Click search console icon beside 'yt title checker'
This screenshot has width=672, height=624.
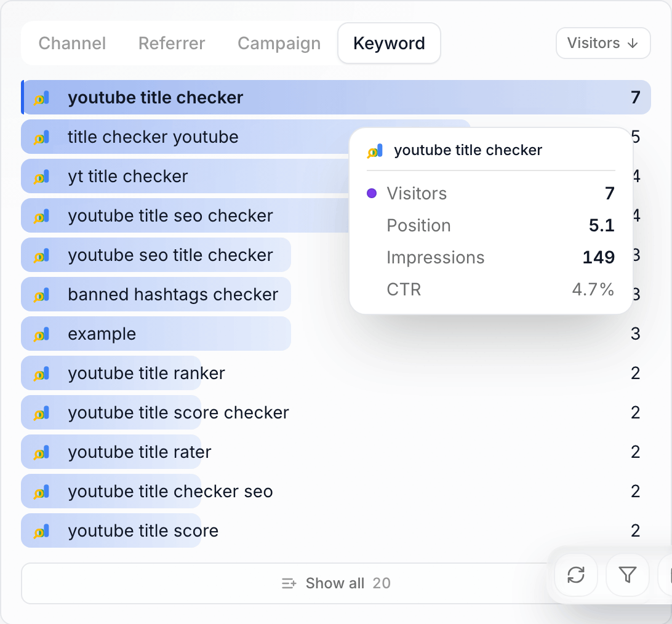42,177
